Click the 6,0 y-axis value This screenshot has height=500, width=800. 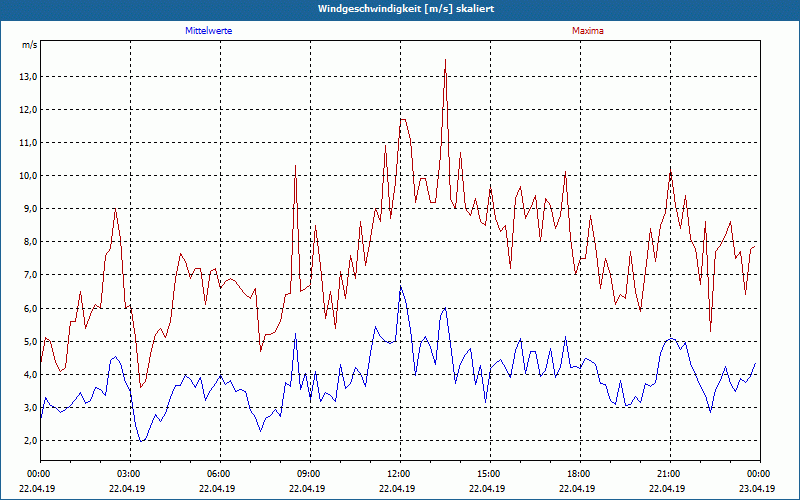coord(30,309)
